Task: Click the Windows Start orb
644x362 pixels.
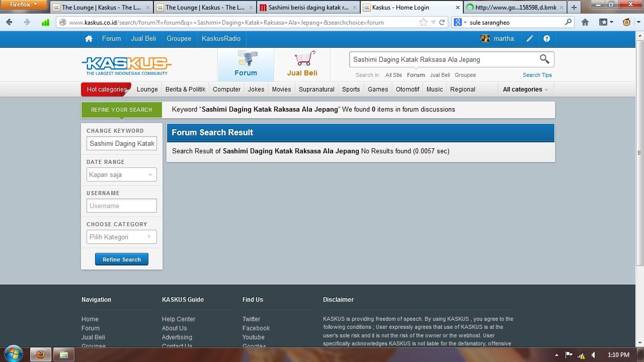Action: click(14, 354)
